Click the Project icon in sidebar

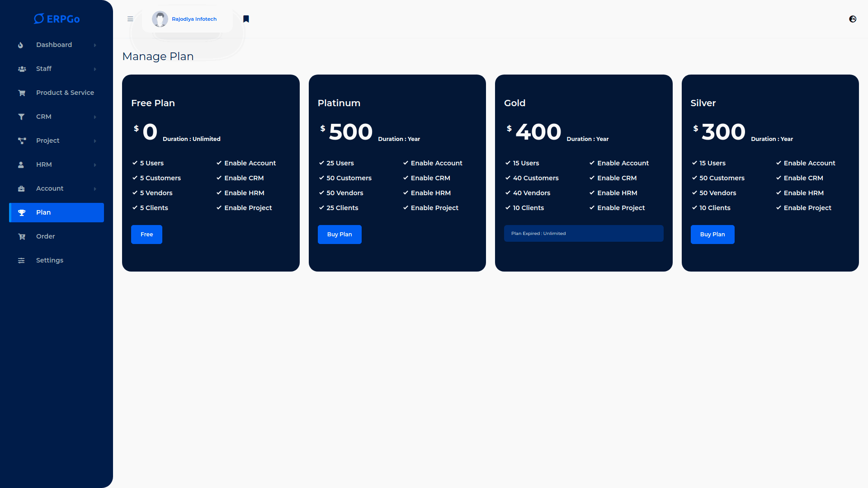[21, 141]
